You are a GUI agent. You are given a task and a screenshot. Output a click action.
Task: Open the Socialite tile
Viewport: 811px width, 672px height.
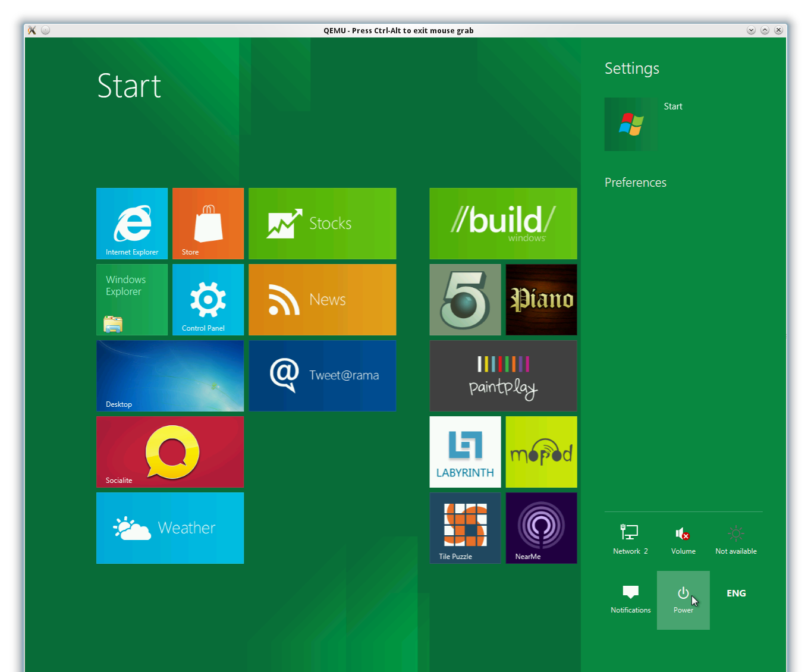170,452
